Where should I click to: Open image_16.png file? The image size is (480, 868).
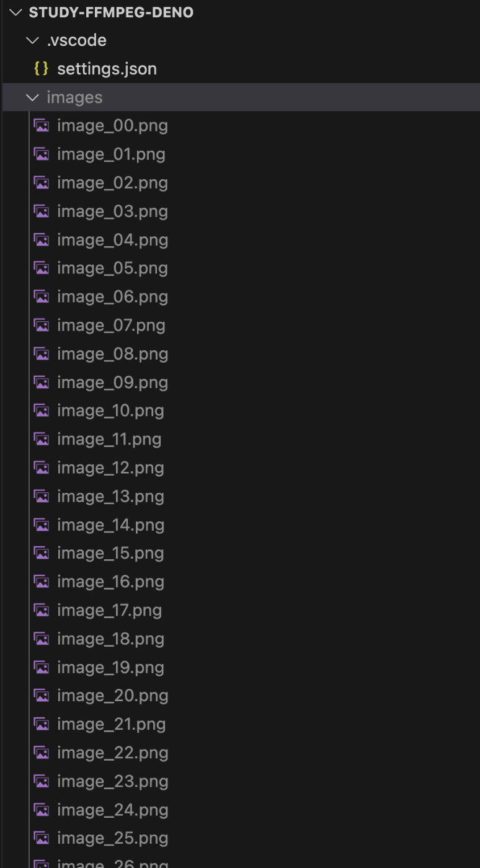click(x=110, y=582)
